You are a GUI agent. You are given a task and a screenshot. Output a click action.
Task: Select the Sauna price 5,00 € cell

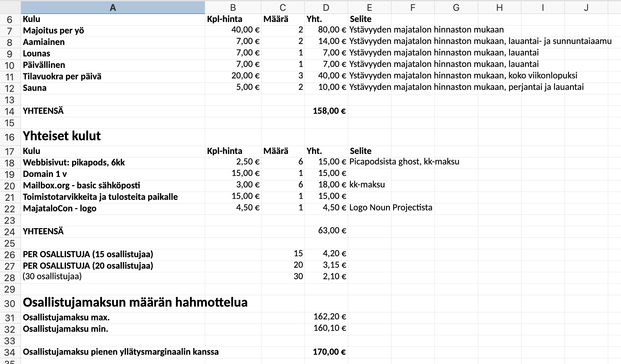pyautogui.click(x=247, y=87)
